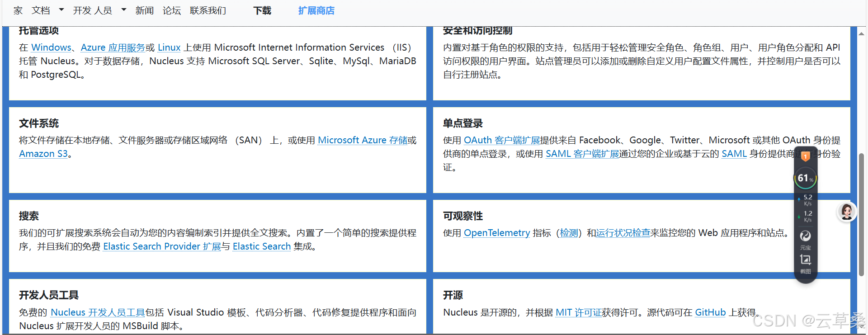
Task: Open the MIT 许可证 link
Action: pos(579,312)
